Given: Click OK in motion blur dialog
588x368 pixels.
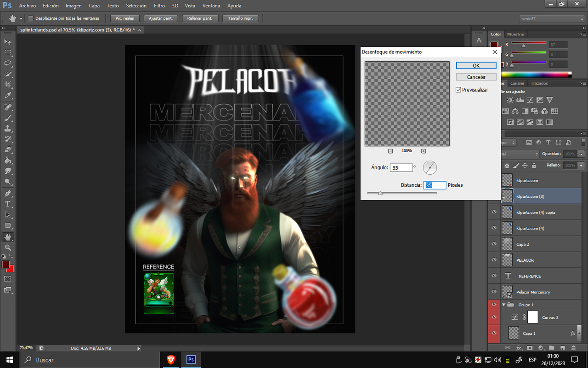Looking at the screenshot, I should (476, 65).
